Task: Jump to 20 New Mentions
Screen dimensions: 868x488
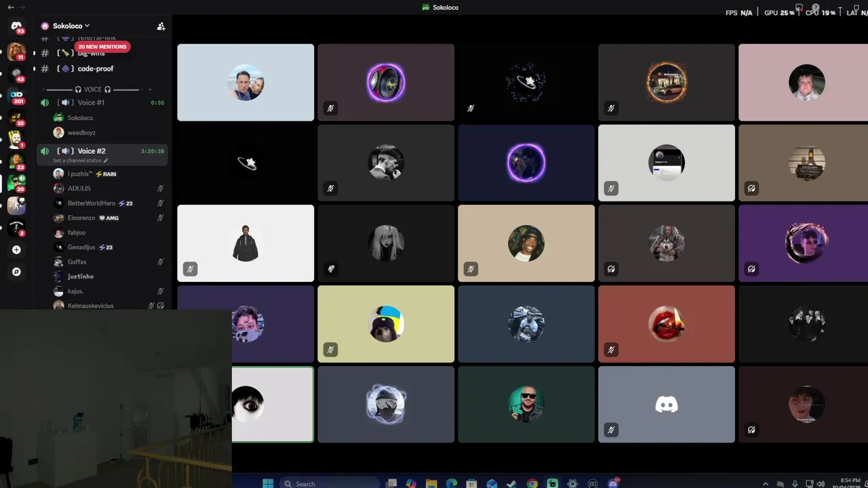Action: click(x=102, y=47)
